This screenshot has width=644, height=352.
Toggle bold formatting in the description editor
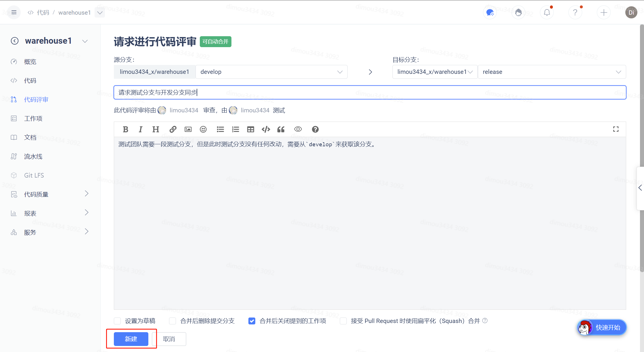tap(125, 129)
